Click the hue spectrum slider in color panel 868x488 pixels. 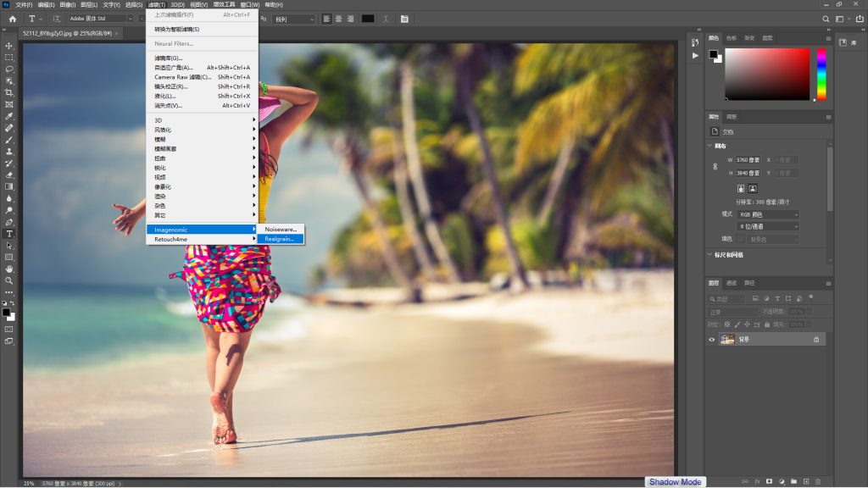pos(821,74)
